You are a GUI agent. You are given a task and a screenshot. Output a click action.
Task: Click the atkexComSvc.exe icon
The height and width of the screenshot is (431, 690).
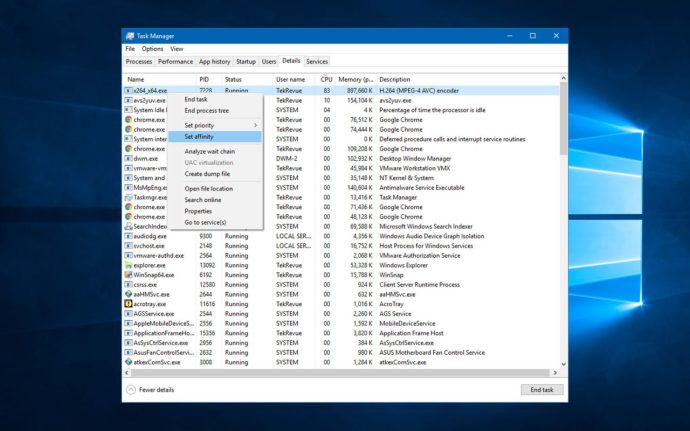pyautogui.click(x=128, y=361)
